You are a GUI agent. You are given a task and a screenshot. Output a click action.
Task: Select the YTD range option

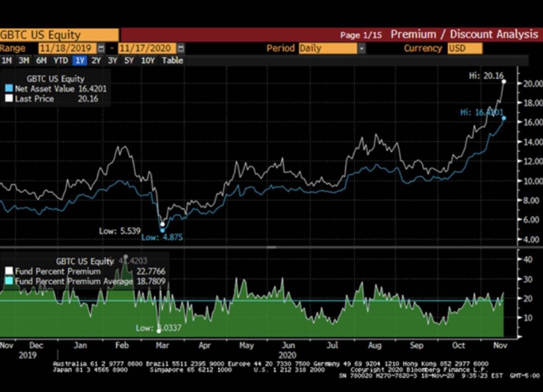pos(61,60)
